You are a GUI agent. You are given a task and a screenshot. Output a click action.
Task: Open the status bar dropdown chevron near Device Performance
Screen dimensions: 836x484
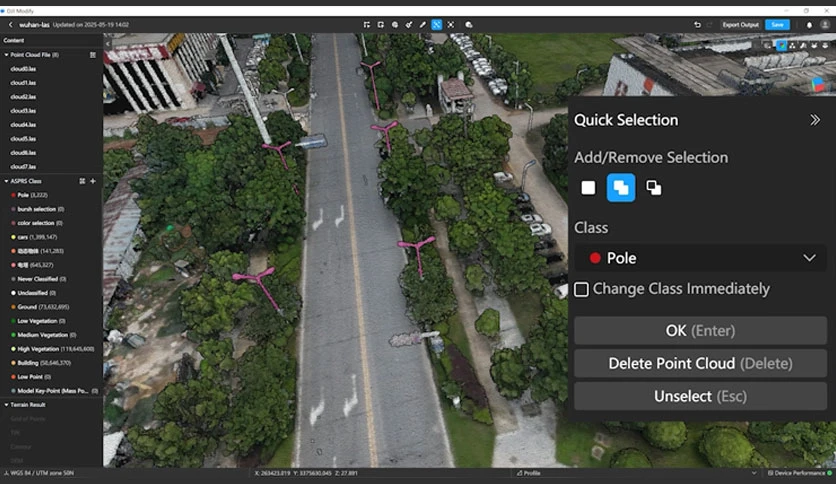coord(754,473)
